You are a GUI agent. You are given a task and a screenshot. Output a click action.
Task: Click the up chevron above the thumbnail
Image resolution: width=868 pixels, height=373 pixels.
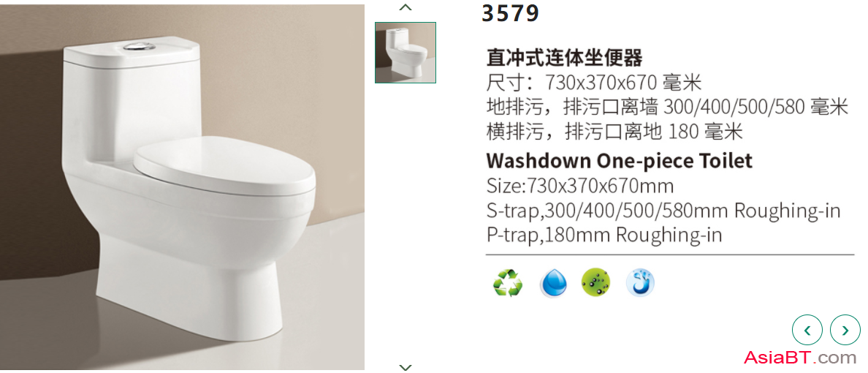[x=406, y=7]
